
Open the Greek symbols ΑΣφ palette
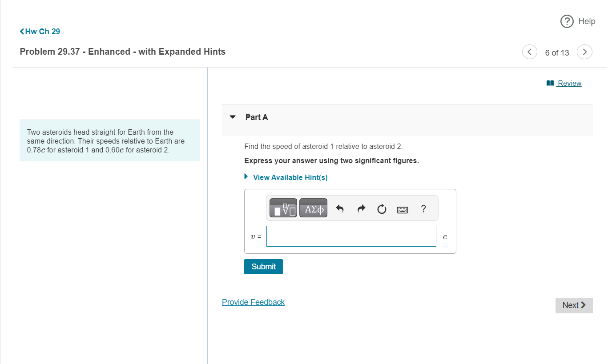click(313, 208)
